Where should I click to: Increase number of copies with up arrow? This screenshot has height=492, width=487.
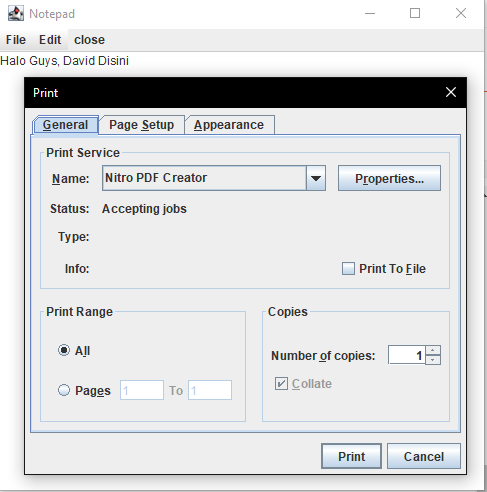(x=433, y=350)
